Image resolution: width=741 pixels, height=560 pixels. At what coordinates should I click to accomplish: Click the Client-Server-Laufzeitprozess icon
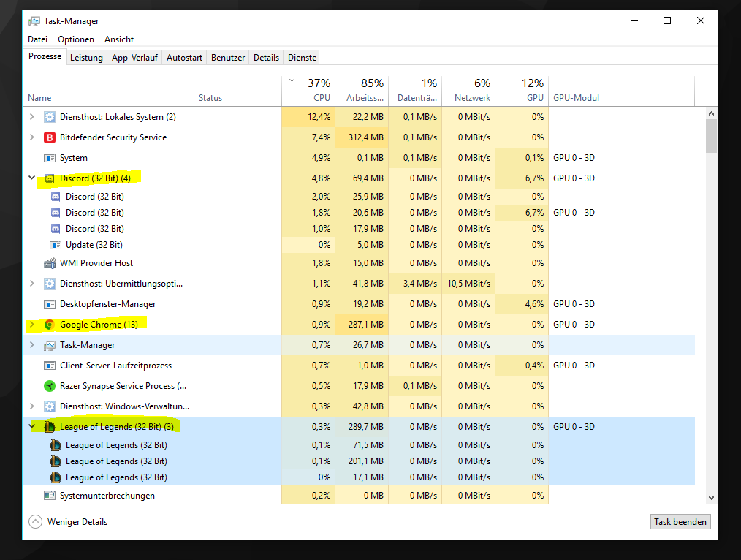pyautogui.click(x=49, y=366)
